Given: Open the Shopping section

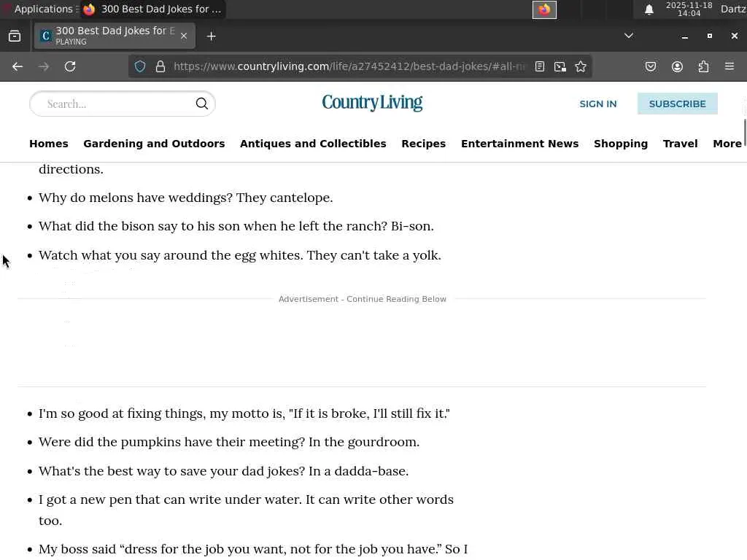Looking at the screenshot, I should click(621, 144).
